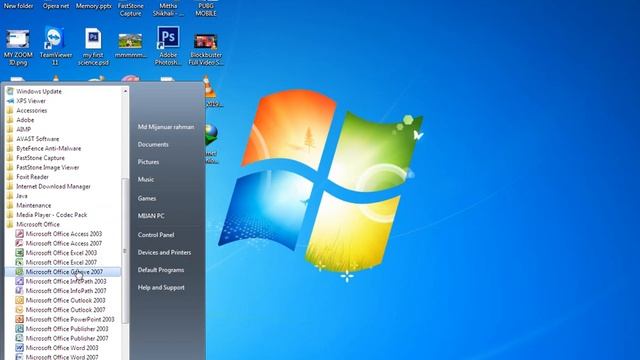The width and height of the screenshot is (640, 360).
Task: Open Md Mijanuar rahman user folder
Action: 166,127
